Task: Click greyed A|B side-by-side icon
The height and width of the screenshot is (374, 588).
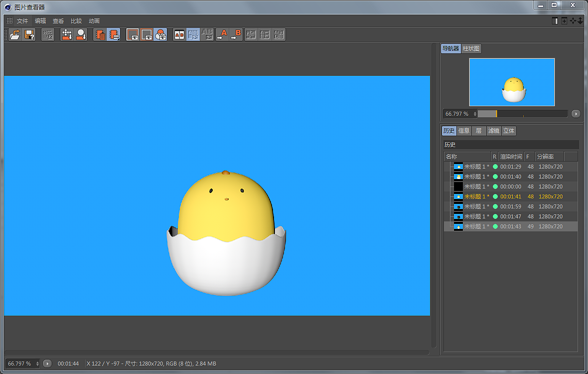Action: [251, 34]
